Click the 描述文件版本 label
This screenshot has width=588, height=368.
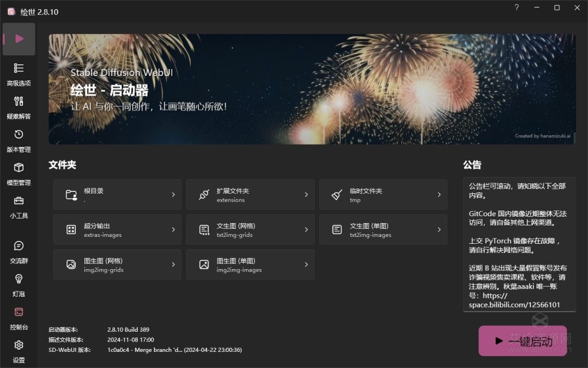click(x=65, y=339)
